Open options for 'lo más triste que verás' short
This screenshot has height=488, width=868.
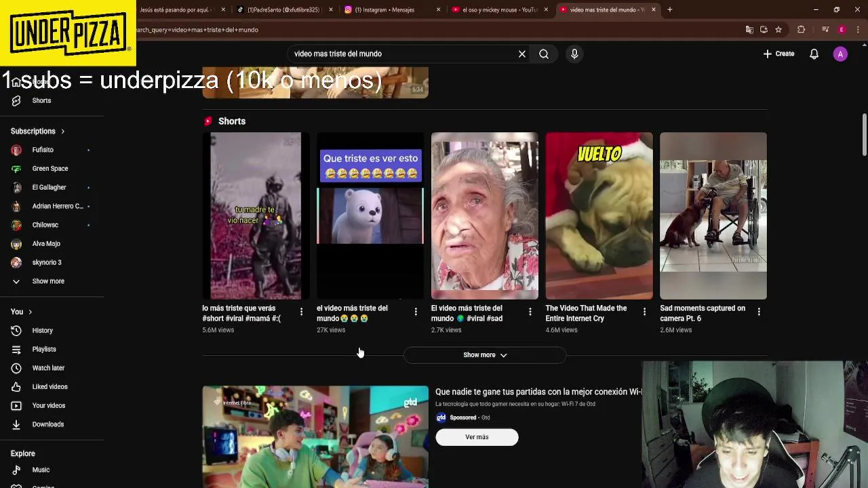301,312
